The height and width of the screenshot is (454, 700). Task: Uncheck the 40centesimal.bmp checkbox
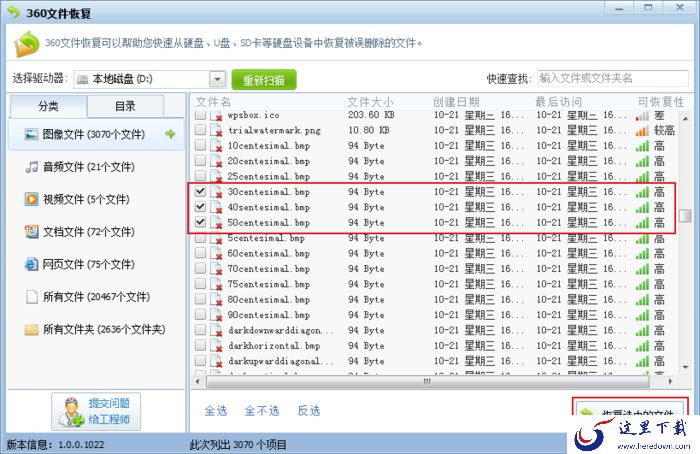tap(200, 207)
